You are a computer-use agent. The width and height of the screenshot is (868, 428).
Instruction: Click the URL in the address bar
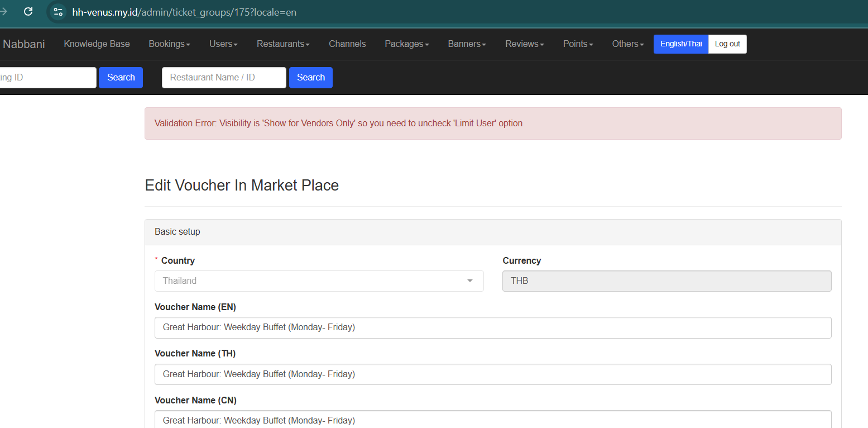pos(184,12)
